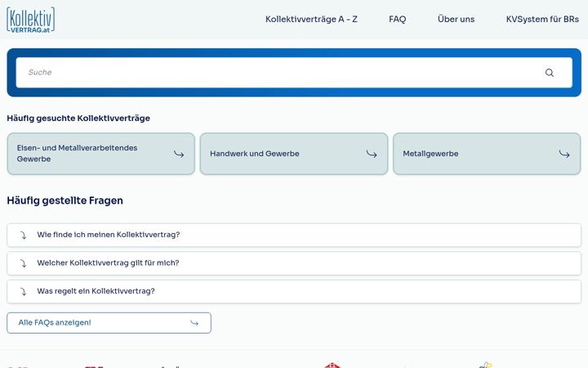This screenshot has width=588, height=368.
Task: Expand 'Welcher Kollektivvertrag gilt für mich?' question
Action: click(x=294, y=263)
